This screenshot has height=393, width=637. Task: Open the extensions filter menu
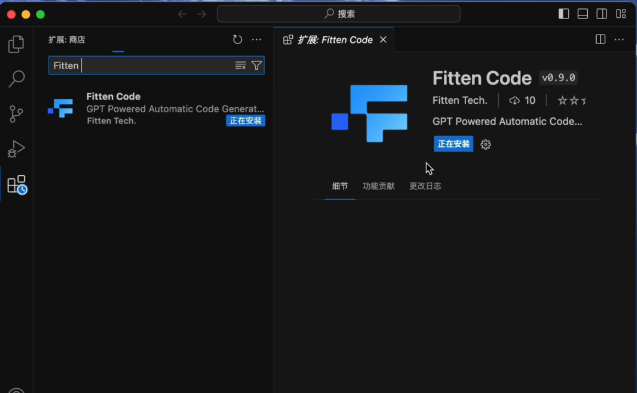click(257, 65)
